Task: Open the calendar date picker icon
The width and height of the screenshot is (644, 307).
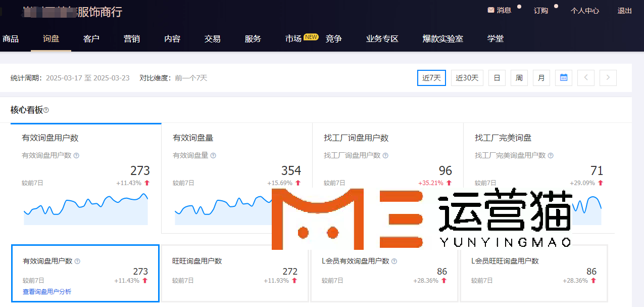Action: click(x=564, y=78)
